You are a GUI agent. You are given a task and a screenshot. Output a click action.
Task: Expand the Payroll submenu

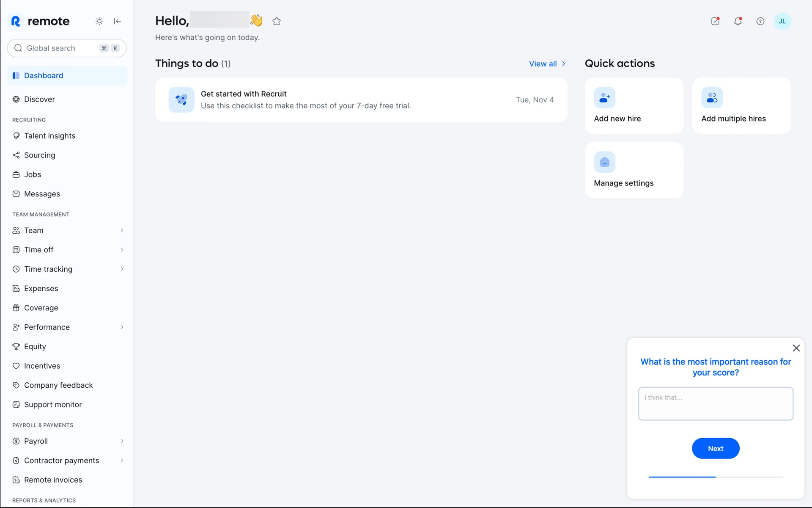point(122,441)
